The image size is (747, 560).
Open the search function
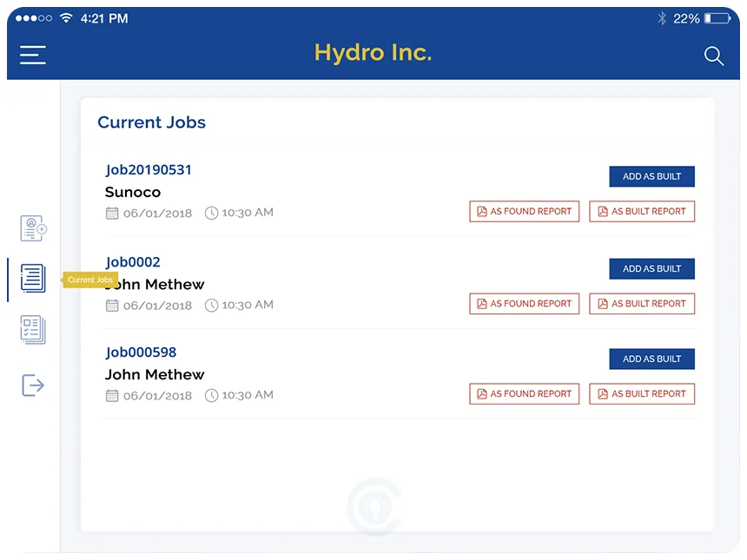[x=714, y=56]
